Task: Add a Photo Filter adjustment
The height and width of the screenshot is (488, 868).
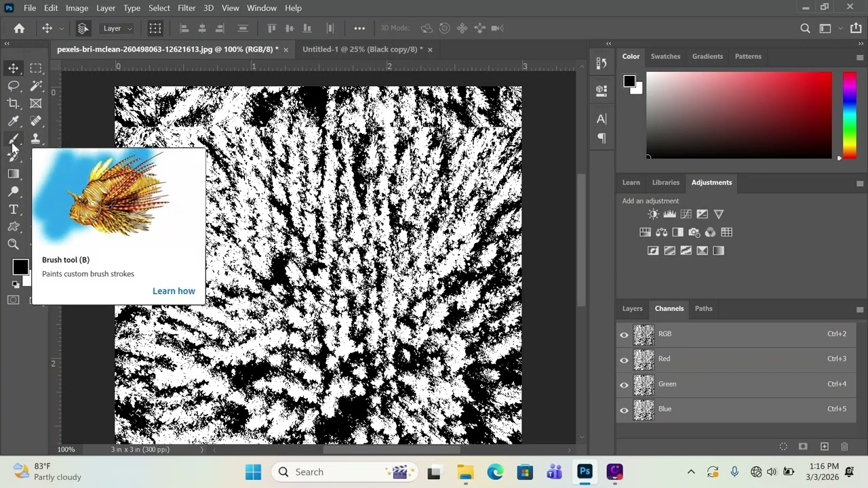Action: point(694,232)
